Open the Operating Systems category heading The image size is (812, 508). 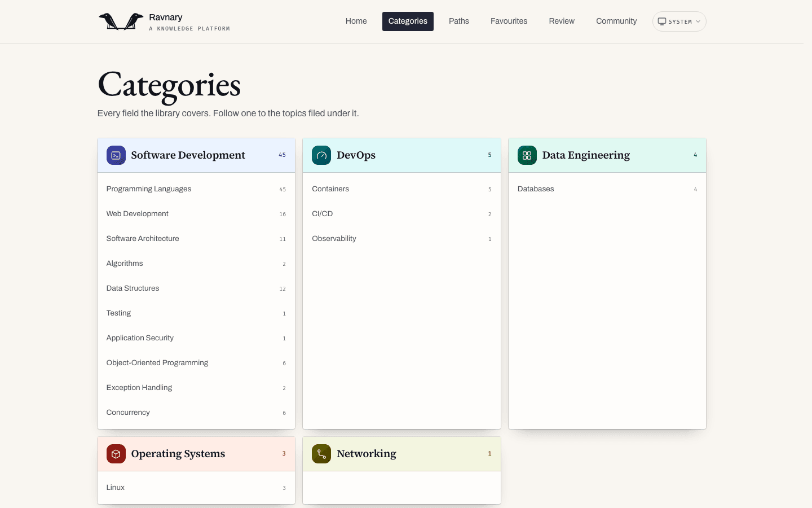178,454
